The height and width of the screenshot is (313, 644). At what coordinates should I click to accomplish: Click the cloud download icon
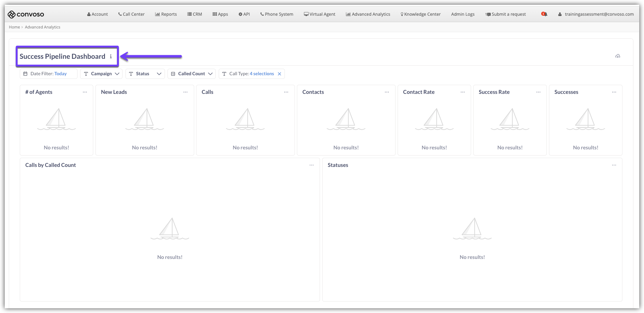618,56
